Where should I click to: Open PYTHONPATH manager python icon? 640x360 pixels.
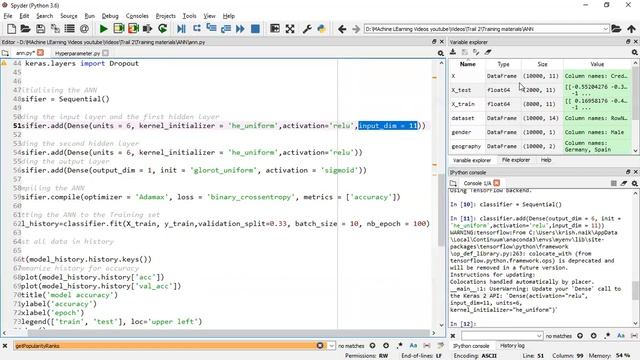[322, 29]
